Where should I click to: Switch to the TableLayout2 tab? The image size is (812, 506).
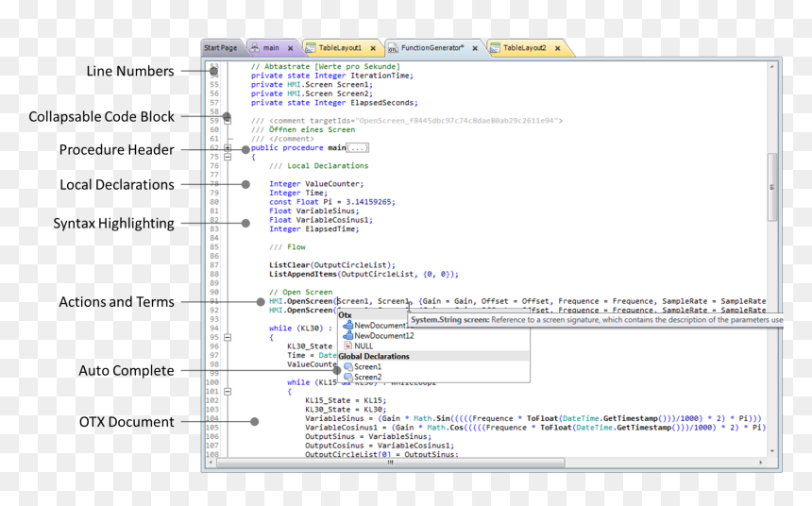pos(525,47)
